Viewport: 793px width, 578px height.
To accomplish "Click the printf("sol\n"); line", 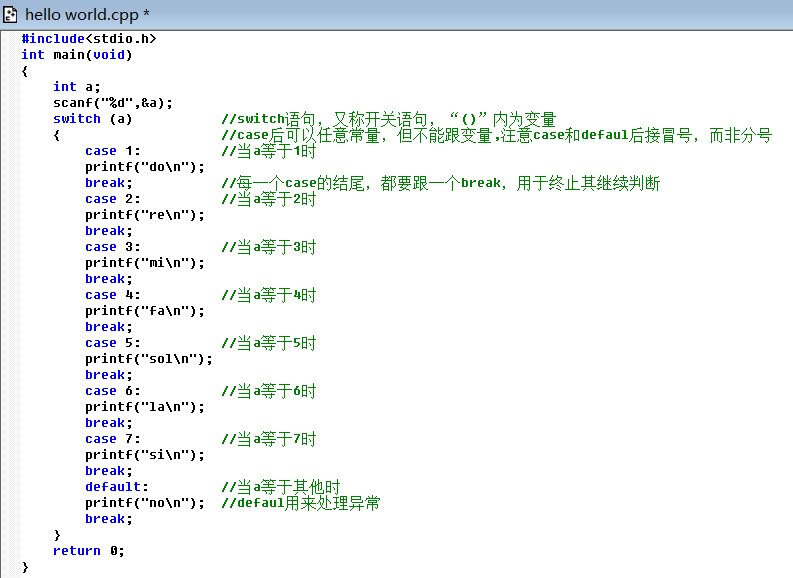I will click(x=149, y=359).
